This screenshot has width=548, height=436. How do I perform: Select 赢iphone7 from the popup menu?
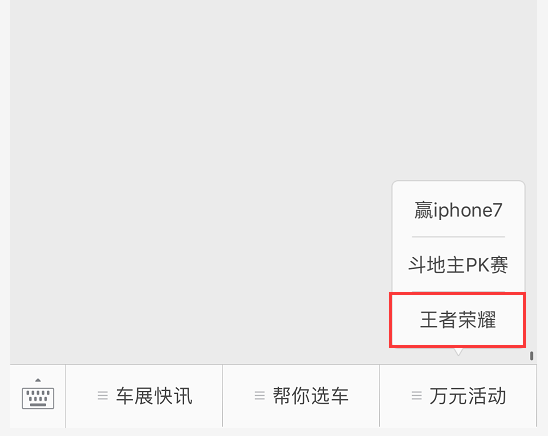458,210
